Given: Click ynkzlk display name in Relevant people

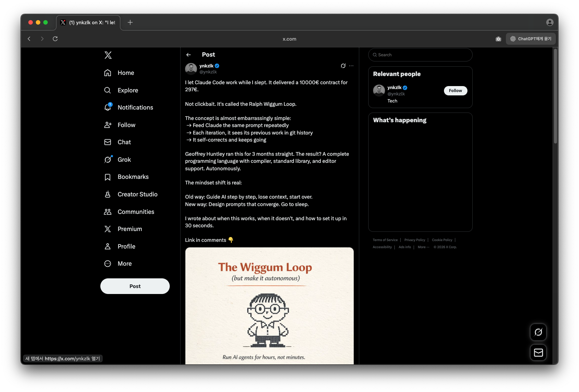Looking at the screenshot, I should tap(394, 88).
